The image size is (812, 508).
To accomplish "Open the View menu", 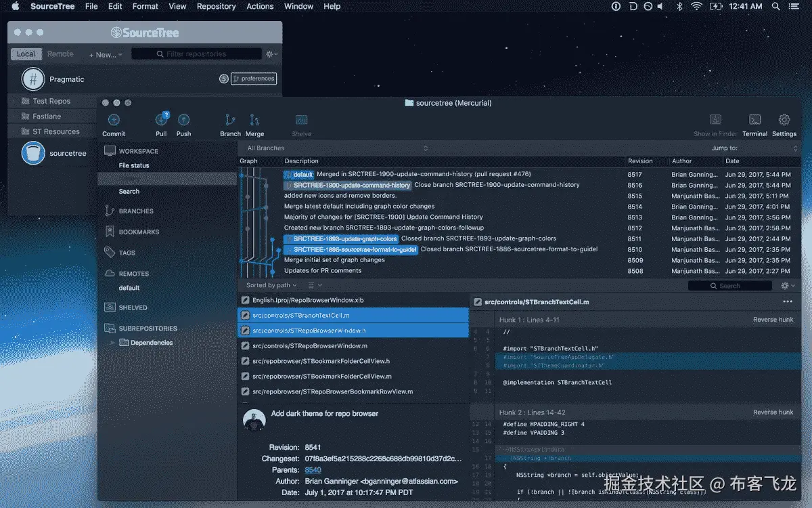I will [x=177, y=6].
